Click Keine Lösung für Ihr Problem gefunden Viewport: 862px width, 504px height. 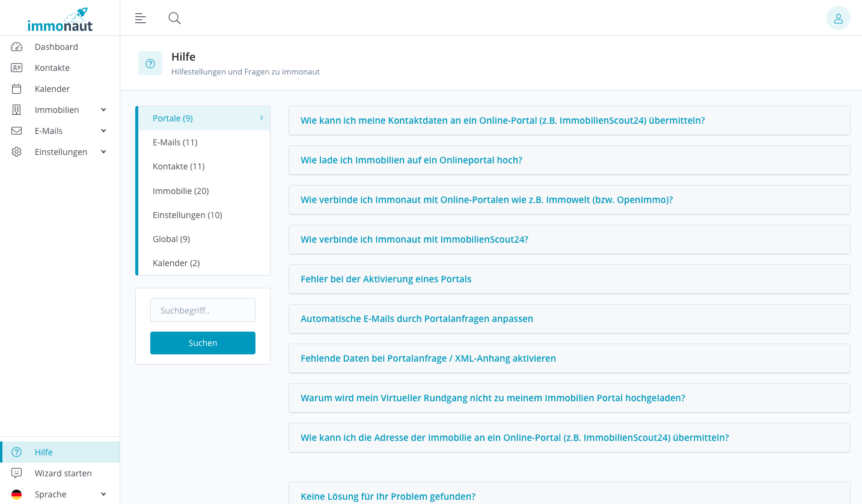(388, 496)
